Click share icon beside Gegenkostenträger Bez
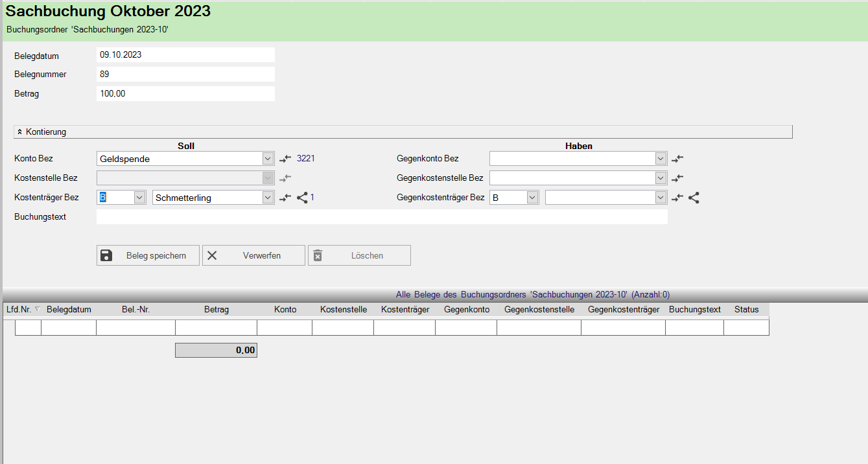868x464 pixels. tap(694, 198)
